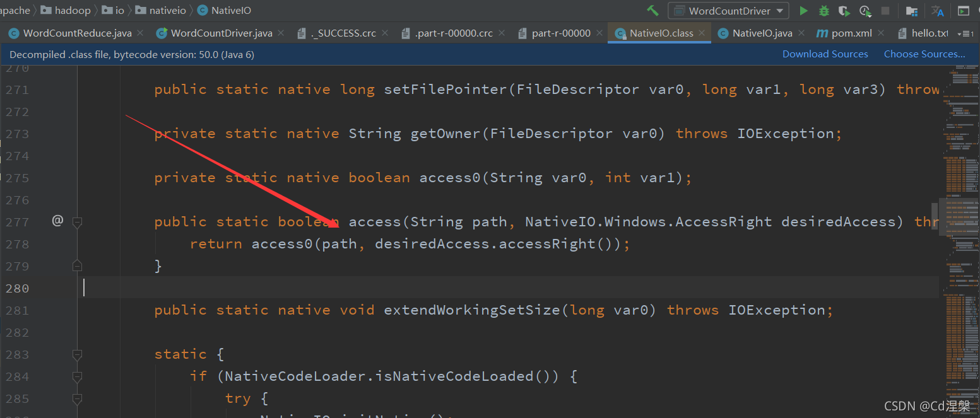Start debugging with the bug icon
Screen dimensions: 980x418
824,11
